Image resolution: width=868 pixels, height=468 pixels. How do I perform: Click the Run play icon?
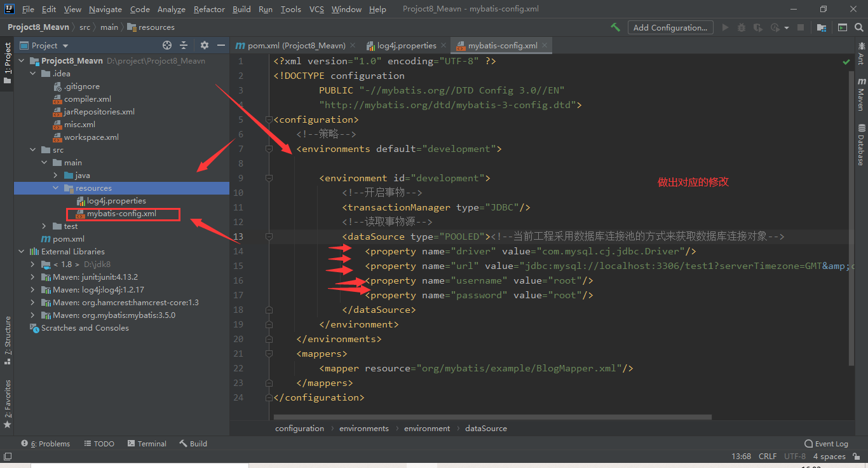point(725,27)
